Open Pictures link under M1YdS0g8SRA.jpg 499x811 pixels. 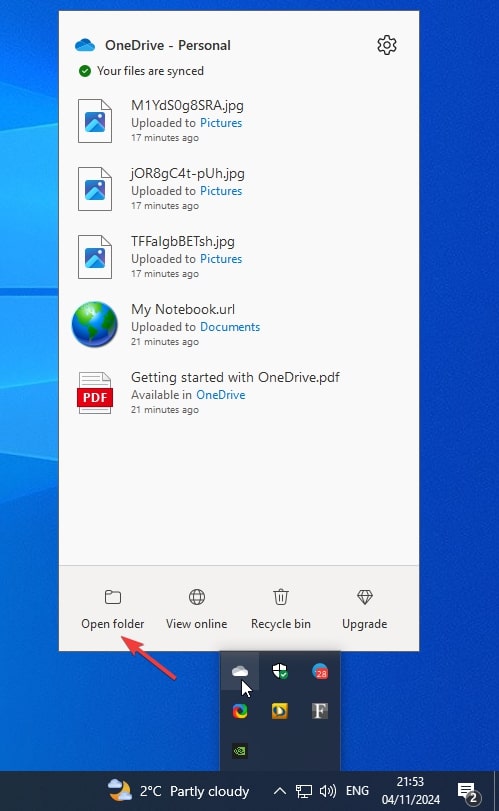[x=221, y=123]
